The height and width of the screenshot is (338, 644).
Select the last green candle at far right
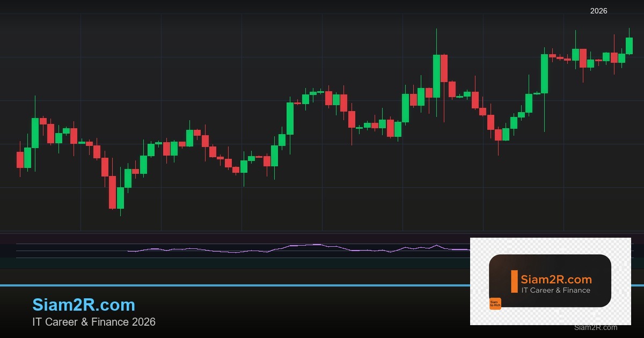(629, 46)
